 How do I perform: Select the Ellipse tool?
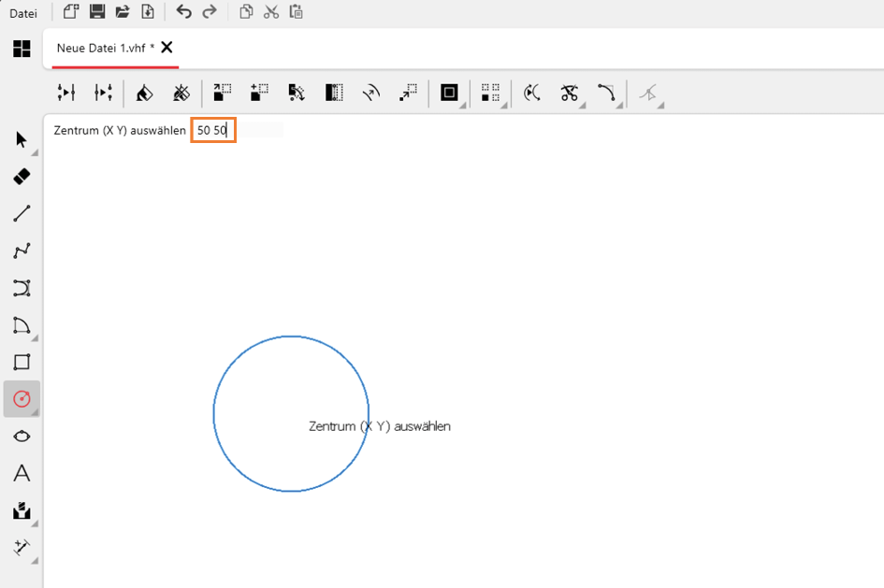click(x=22, y=436)
